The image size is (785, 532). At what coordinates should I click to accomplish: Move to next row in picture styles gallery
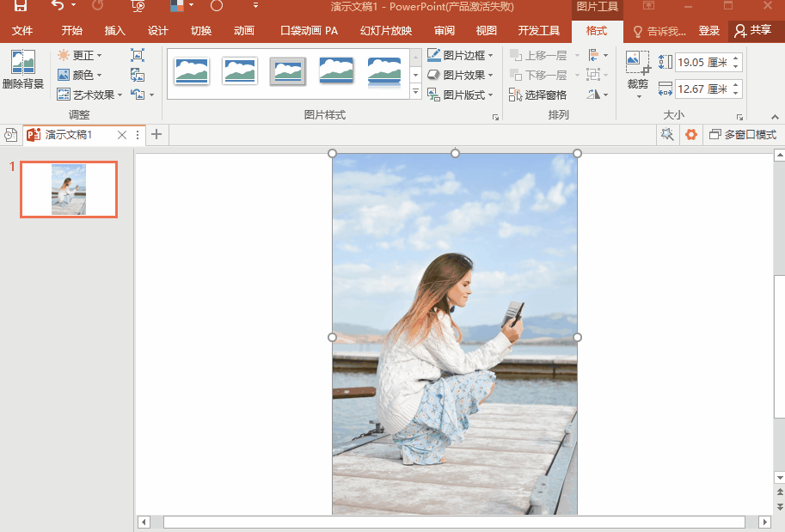pyautogui.click(x=415, y=75)
